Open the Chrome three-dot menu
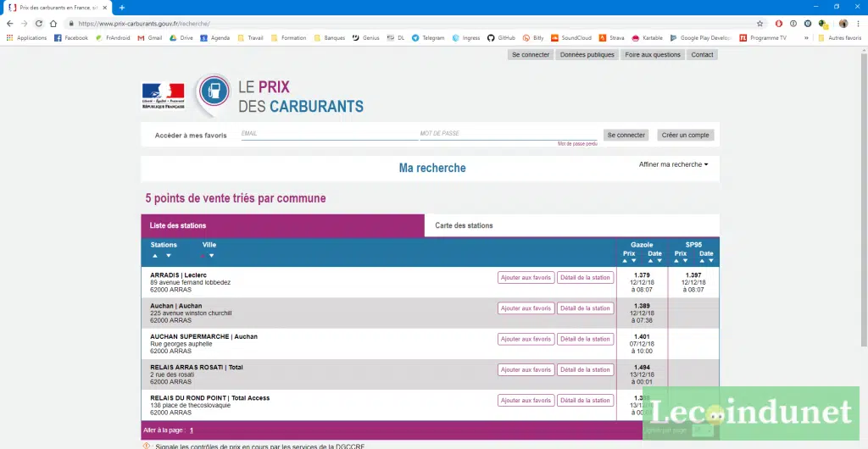The image size is (868, 449). [858, 24]
